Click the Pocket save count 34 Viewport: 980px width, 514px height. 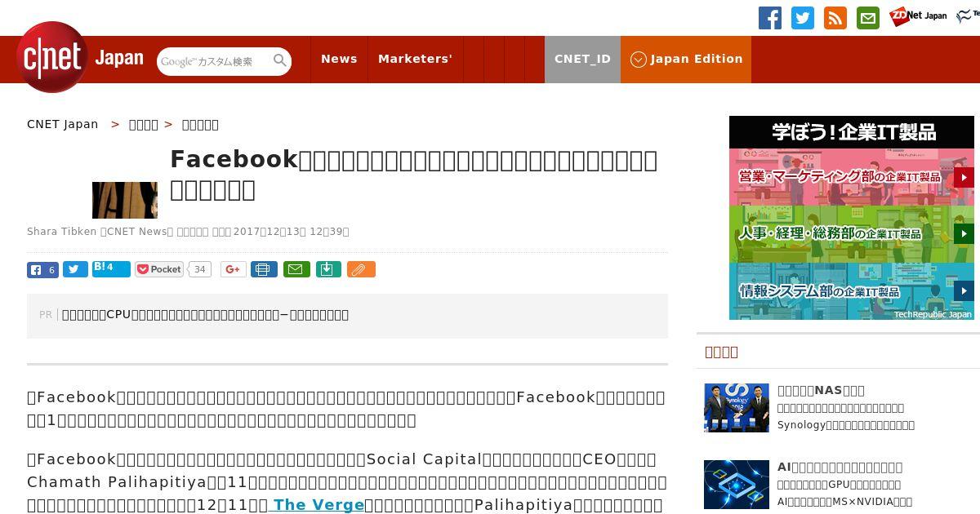tap(199, 269)
